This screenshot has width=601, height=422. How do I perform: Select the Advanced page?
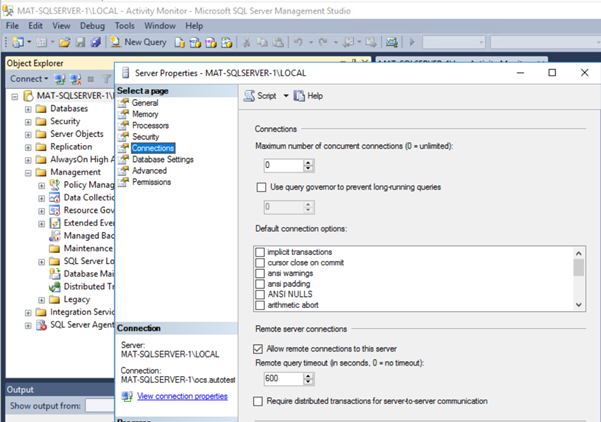150,170
